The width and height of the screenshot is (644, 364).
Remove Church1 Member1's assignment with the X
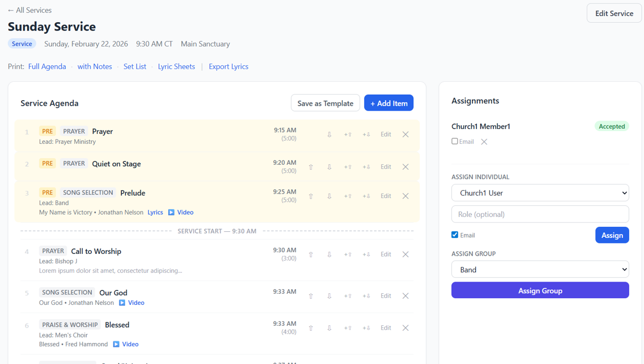click(x=484, y=142)
